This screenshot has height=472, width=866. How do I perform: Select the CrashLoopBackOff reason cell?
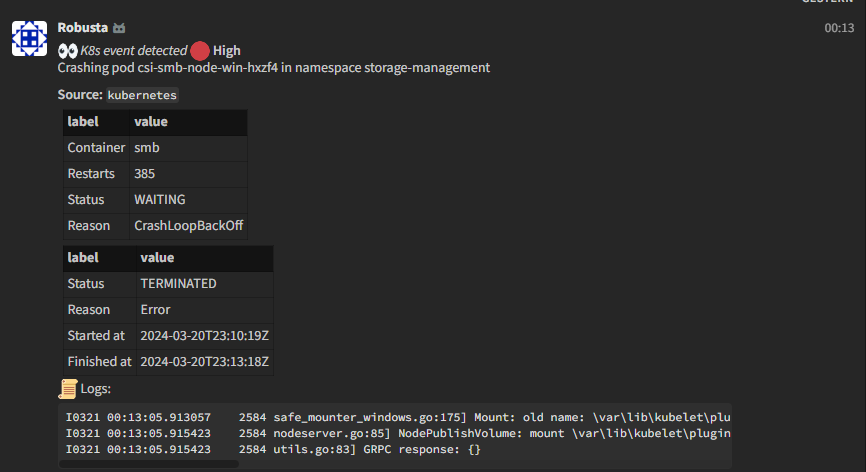pos(188,226)
